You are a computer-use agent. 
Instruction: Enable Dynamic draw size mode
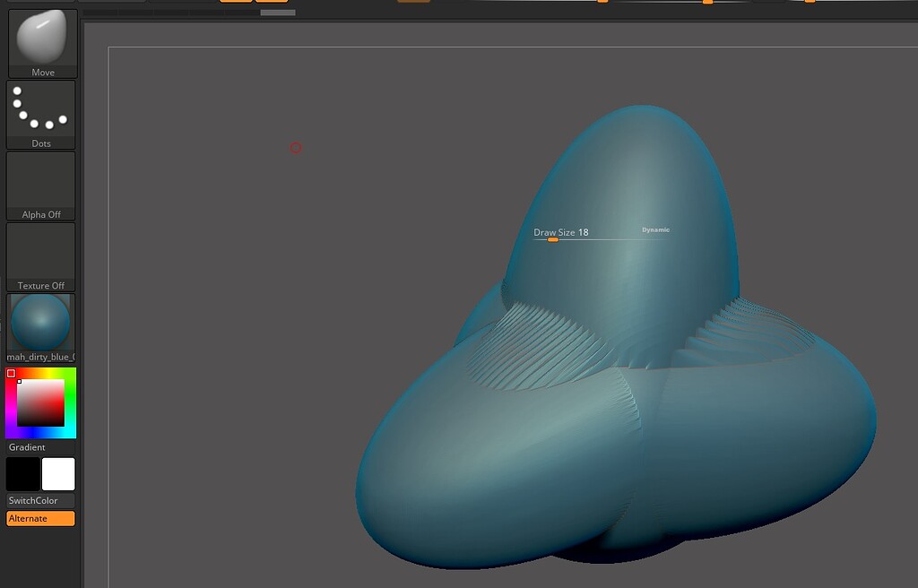(655, 229)
